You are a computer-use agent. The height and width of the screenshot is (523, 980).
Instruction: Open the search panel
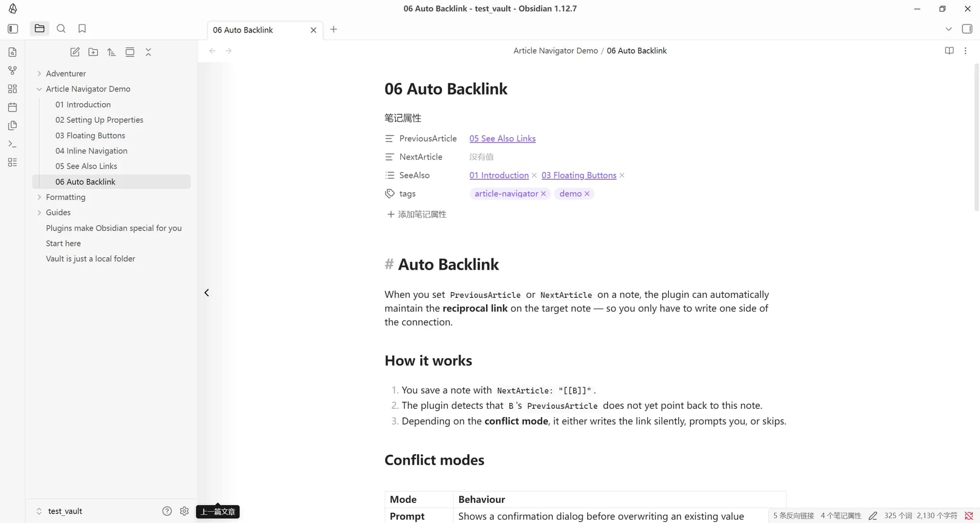tap(61, 29)
